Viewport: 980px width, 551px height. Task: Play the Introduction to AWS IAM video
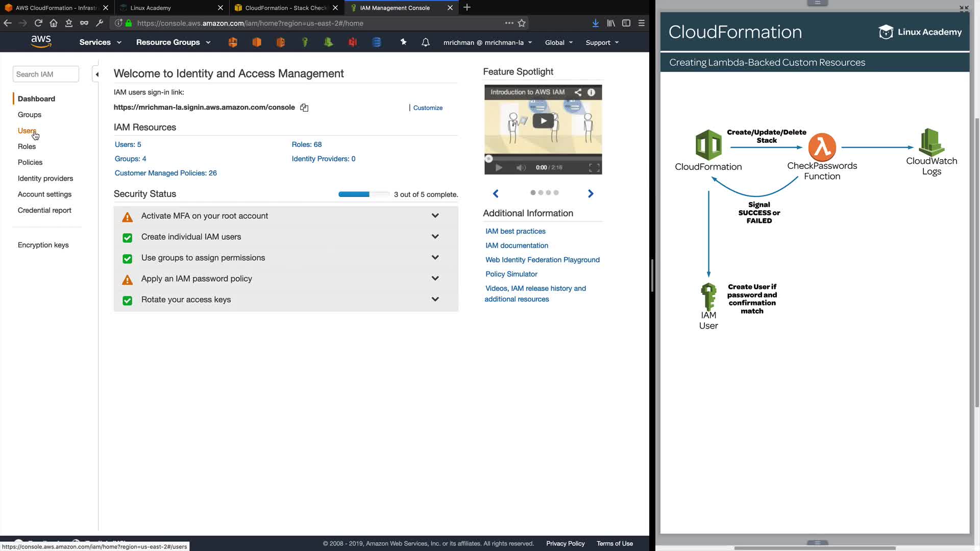tap(543, 121)
